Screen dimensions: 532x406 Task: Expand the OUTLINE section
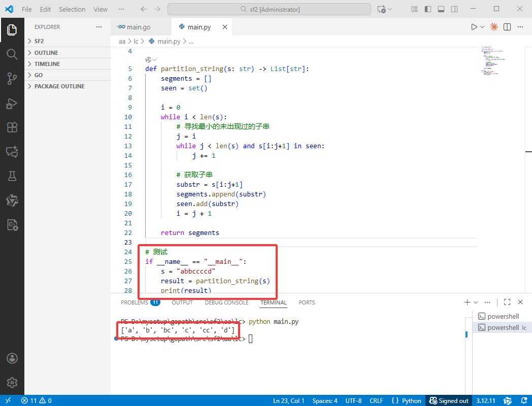click(68, 53)
